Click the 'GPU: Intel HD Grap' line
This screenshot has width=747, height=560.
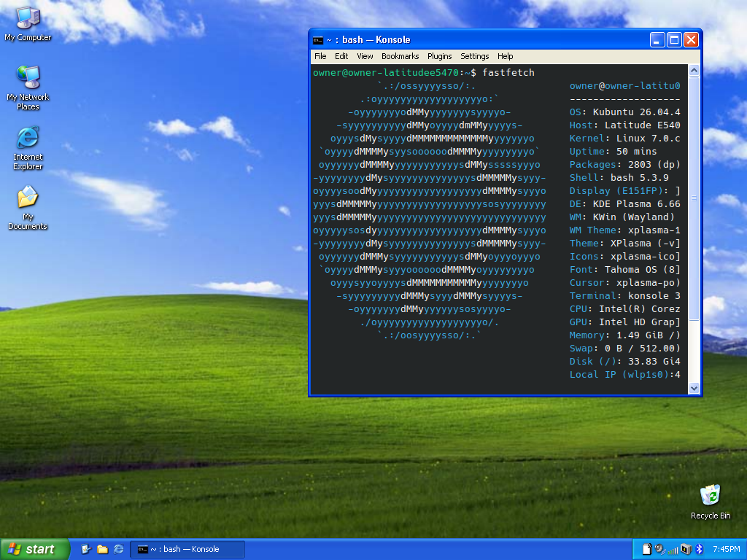point(624,322)
